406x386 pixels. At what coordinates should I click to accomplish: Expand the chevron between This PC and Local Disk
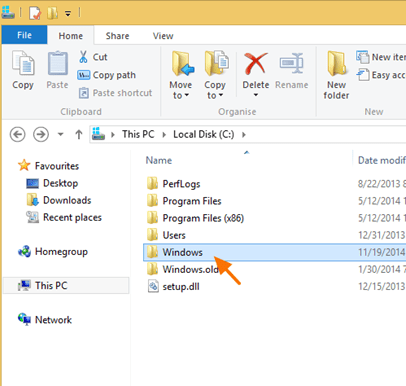coord(164,135)
